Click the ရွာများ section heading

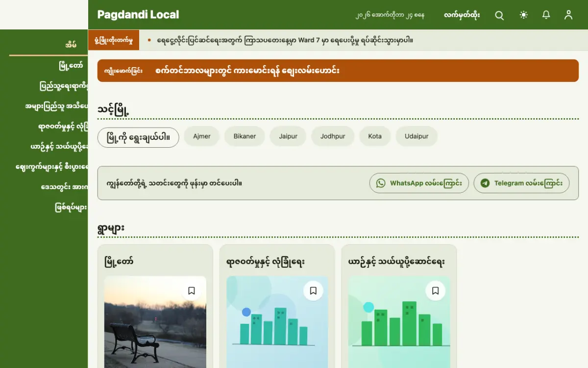(x=111, y=228)
